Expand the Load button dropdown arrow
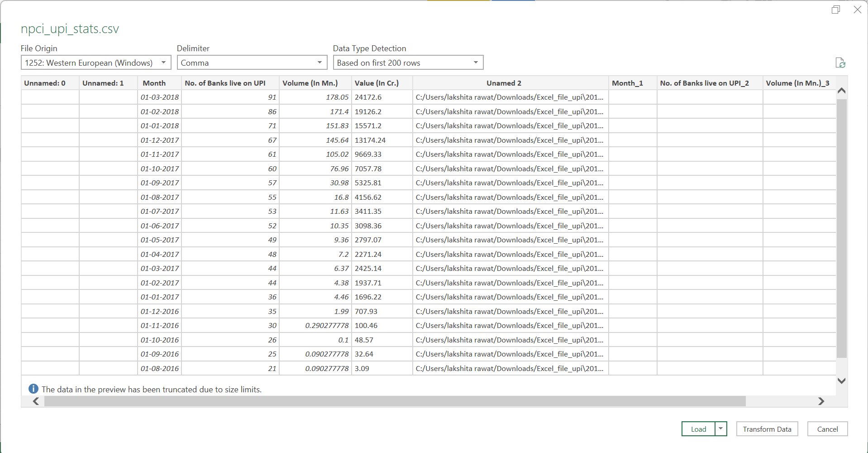This screenshot has width=868, height=453. click(x=721, y=429)
